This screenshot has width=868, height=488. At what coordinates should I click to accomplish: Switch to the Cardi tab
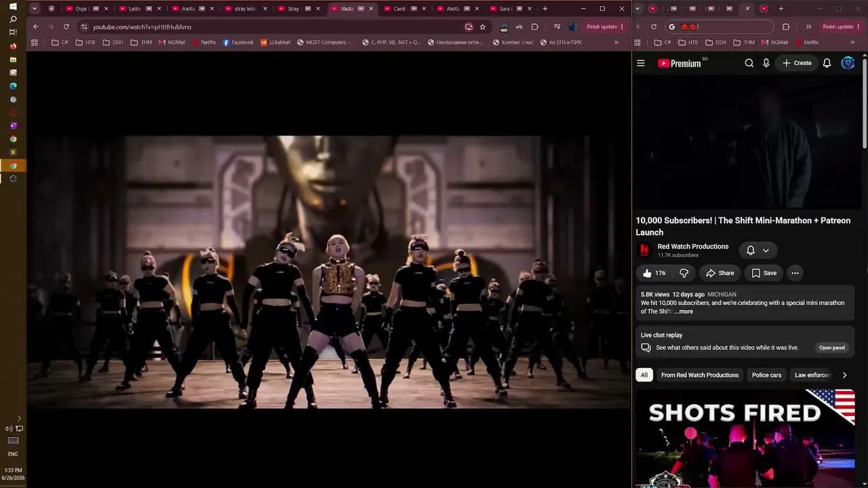pyautogui.click(x=404, y=9)
